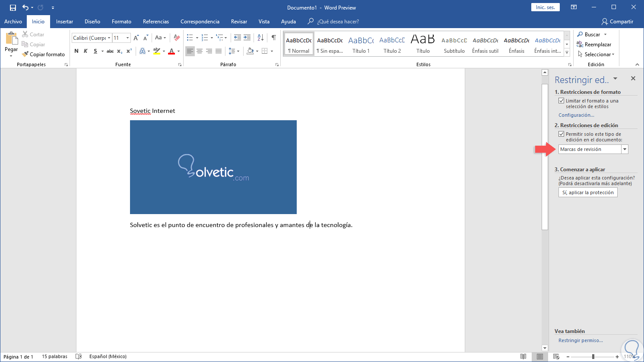Click the Save icon in title bar
The width and height of the screenshot is (644, 362).
13,7
